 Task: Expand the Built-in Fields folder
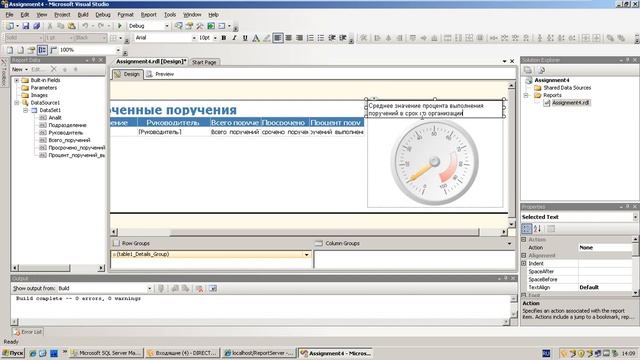(17, 80)
